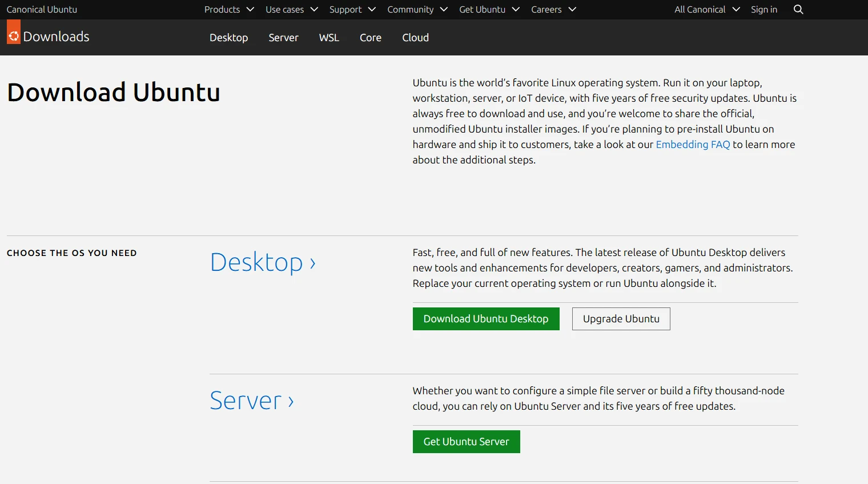Open the large Desktop › heading link
The image size is (868, 484).
tap(263, 262)
